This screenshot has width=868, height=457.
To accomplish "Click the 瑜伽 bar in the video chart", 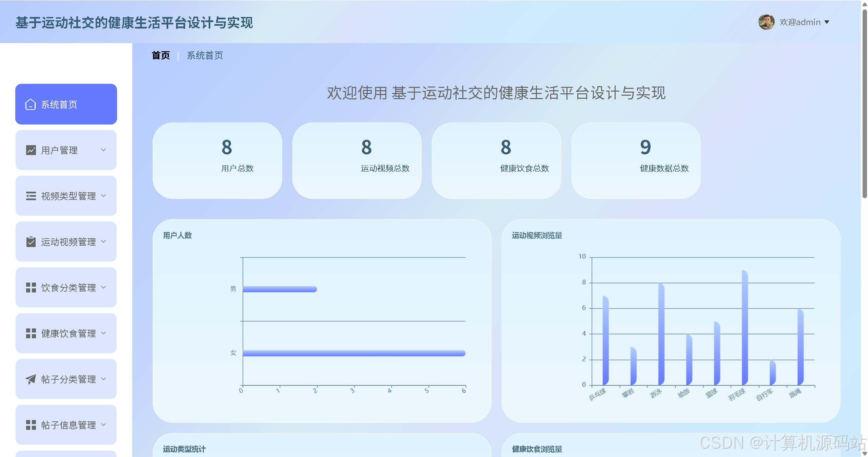I will [x=689, y=360].
